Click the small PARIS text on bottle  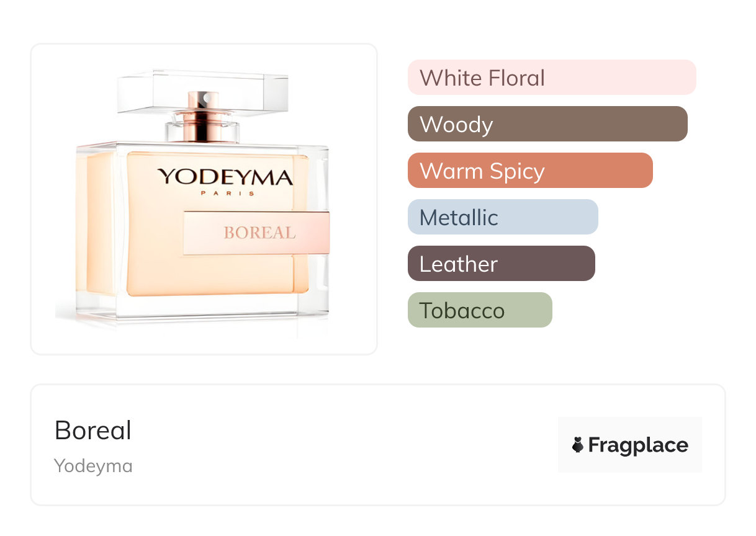[226, 194]
